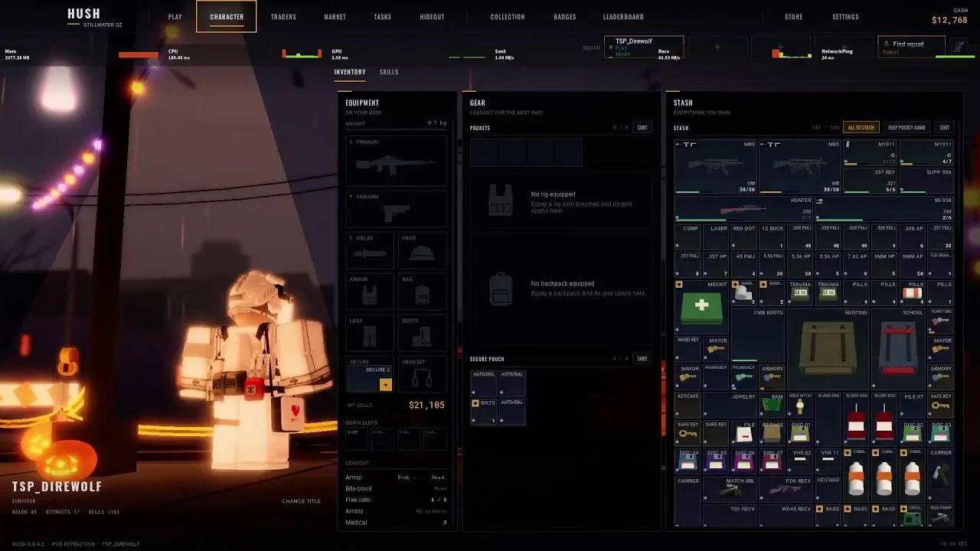Select the Armor vest slot
This screenshot has height=551, width=980.
point(370,292)
